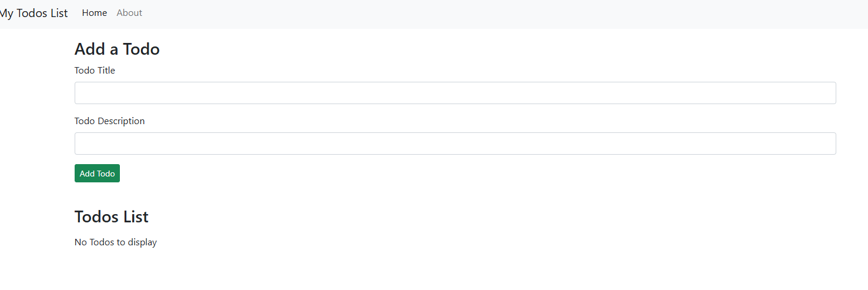The height and width of the screenshot is (290, 868).
Task: Activate the box under Todo Description
Action: pos(455,144)
